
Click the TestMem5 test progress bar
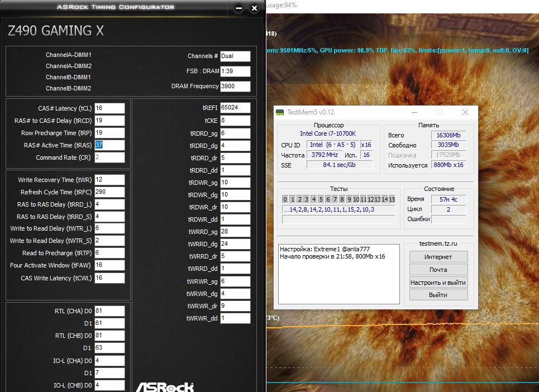[338, 219]
